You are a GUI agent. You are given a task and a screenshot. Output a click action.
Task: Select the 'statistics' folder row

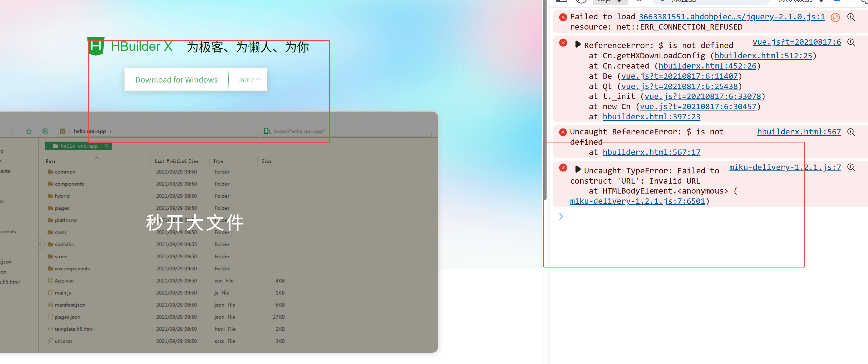[167, 244]
